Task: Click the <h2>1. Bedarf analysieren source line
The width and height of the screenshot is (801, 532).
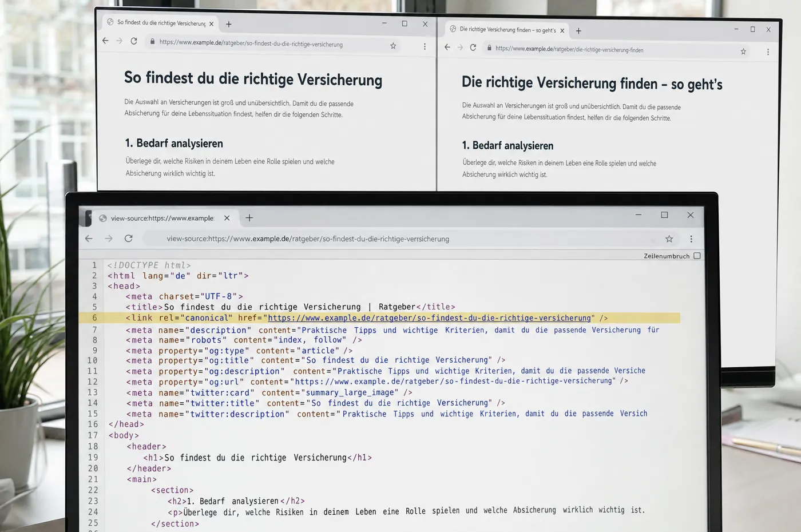Action: point(236,501)
